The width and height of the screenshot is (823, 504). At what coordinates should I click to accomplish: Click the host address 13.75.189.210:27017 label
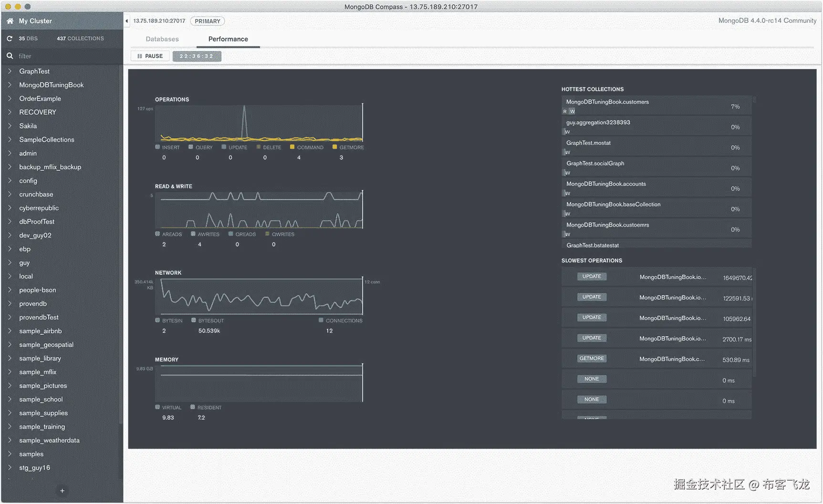(x=159, y=21)
